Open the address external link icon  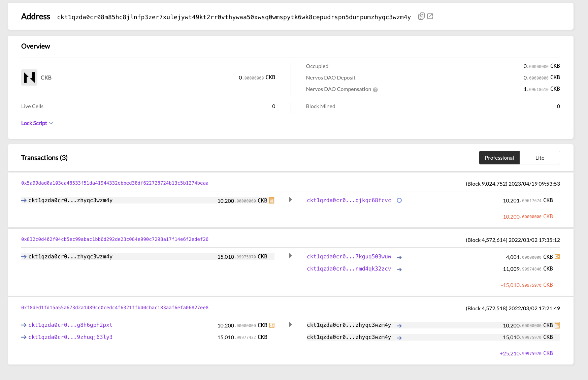pos(430,16)
